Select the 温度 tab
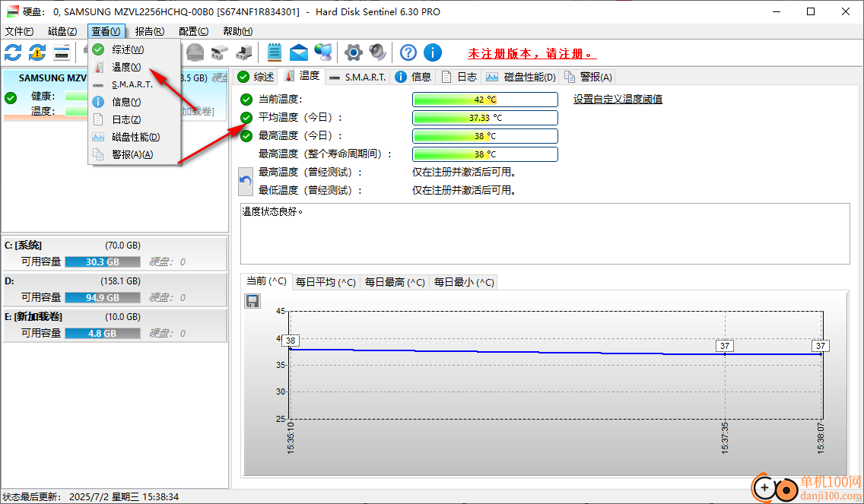 pyautogui.click(x=302, y=76)
